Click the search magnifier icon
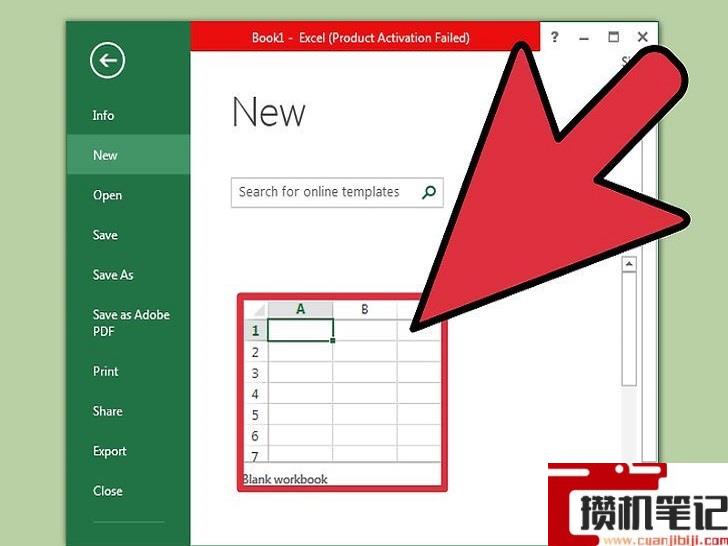The image size is (728, 546). [x=429, y=192]
